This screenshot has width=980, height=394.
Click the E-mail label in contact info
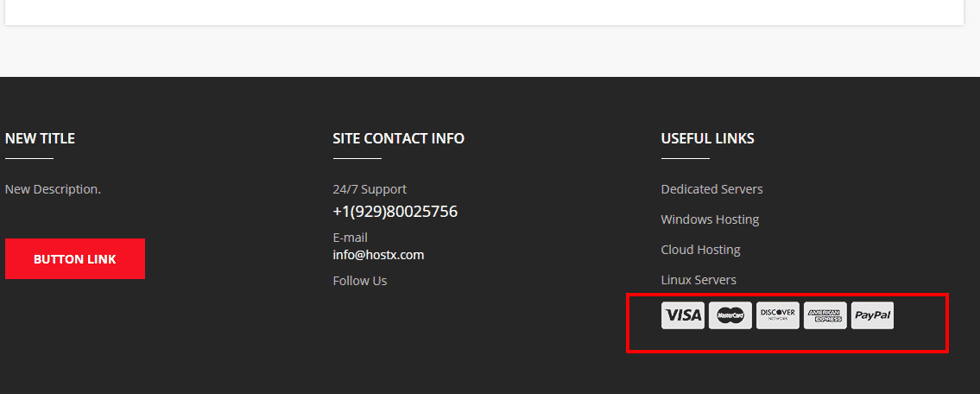coord(350,238)
